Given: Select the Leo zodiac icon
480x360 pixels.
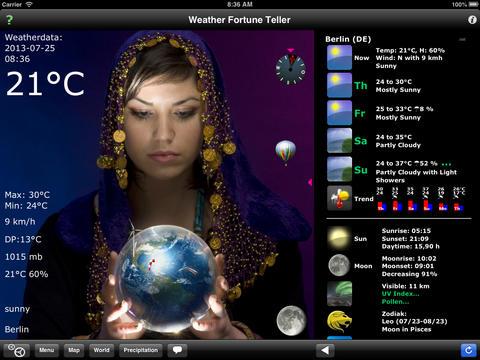Looking at the screenshot, I should click(x=339, y=321).
